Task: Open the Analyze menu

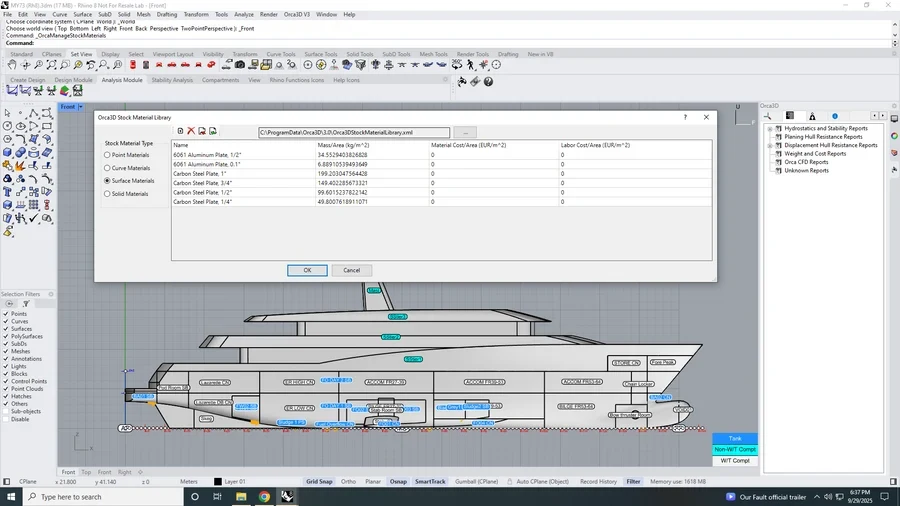Action: tap(243, 14)
